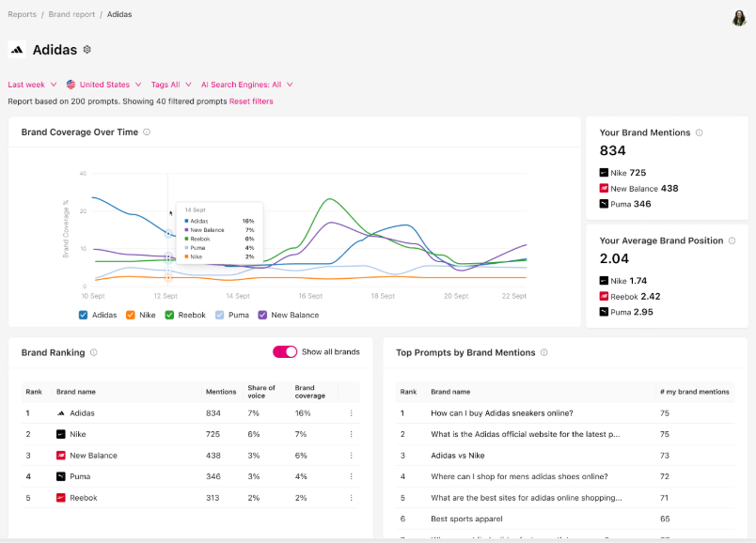The width and height of the screenshot is (756, 543).
Task: Click info icon beside Top Prompts by Brand Mentions
Action: point(544,353)
